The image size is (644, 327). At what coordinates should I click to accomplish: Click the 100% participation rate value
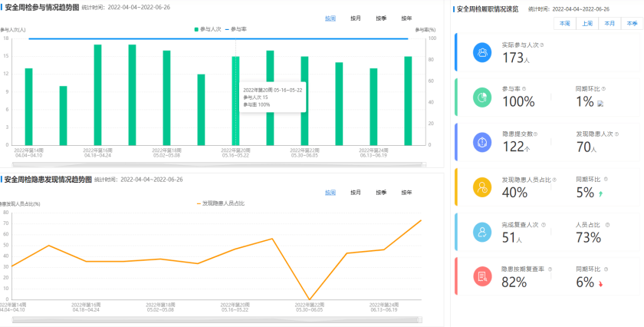(x=518, y=101)
